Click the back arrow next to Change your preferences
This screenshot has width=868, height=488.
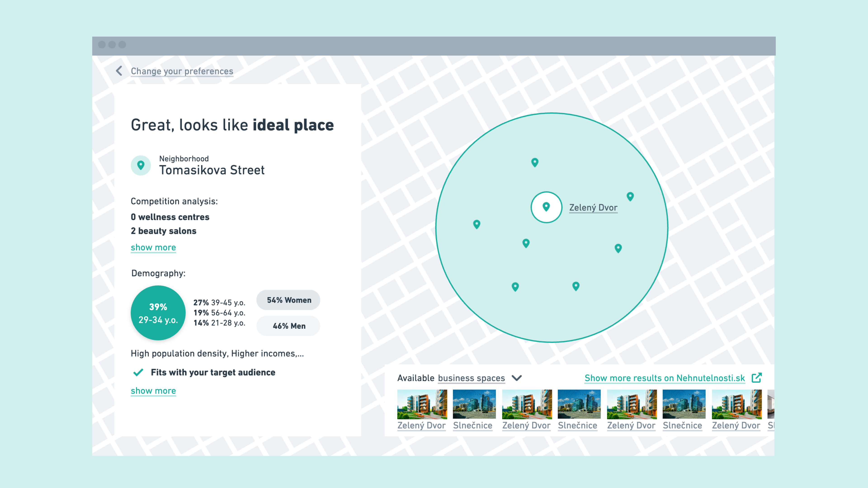(x=119, y=71)
